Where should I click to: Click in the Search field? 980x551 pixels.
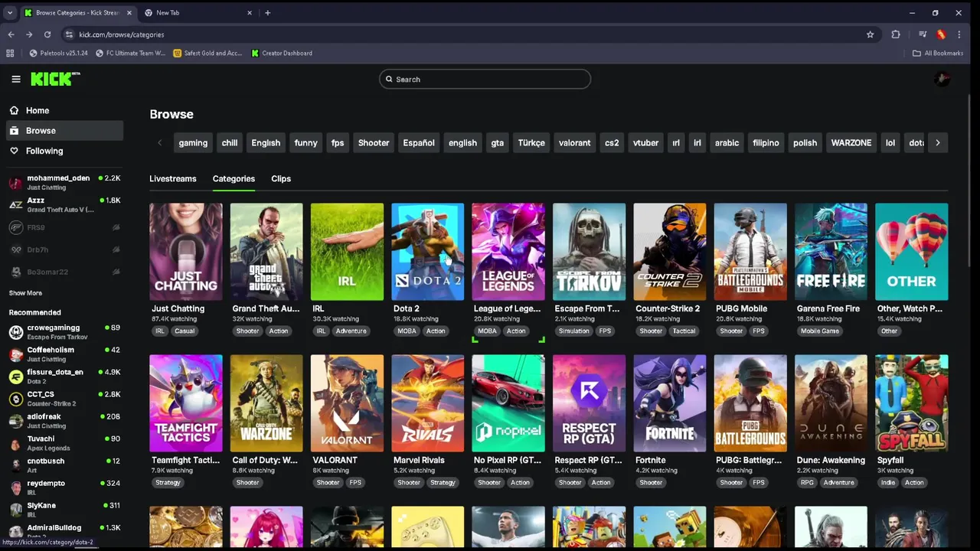485,79
